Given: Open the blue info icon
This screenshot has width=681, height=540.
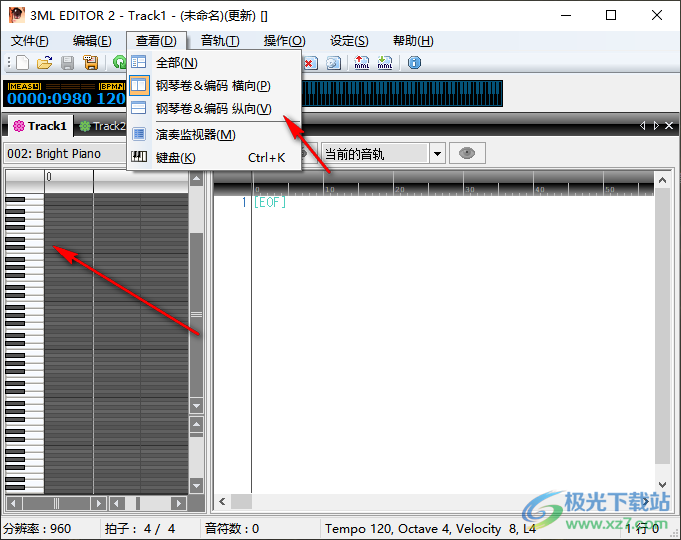Looking at the screenshot, I should [414, 63].
